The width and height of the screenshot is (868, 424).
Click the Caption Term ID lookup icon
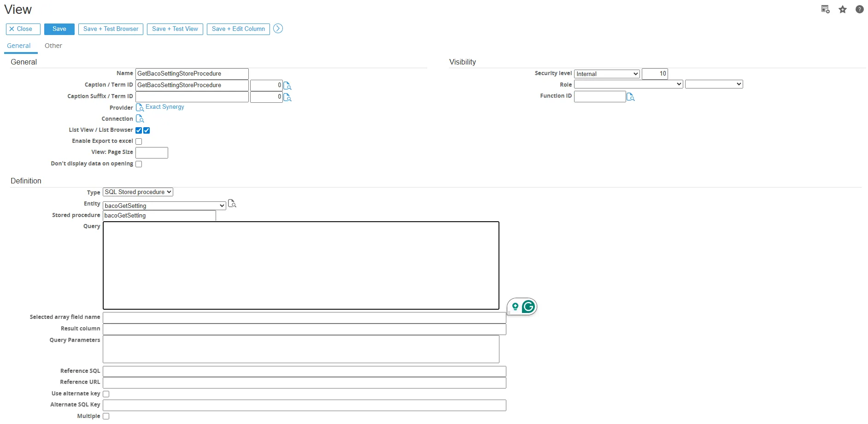pyautogui.click(x=287, y=86)
